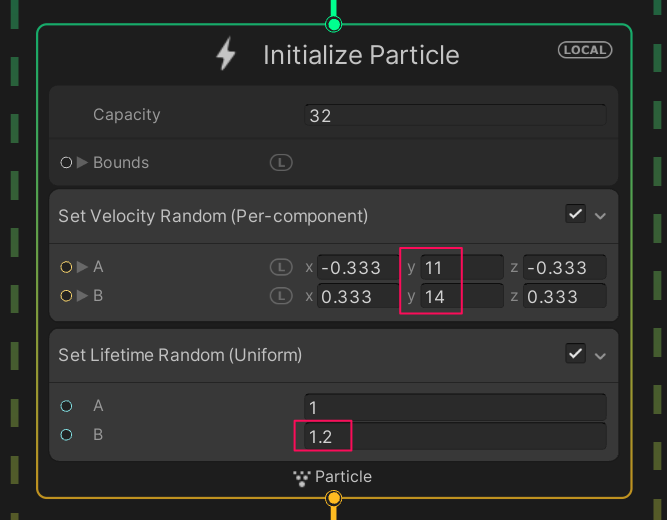Click the Capacity field with value 32
The image size is (667, 520).
[454, 115]
